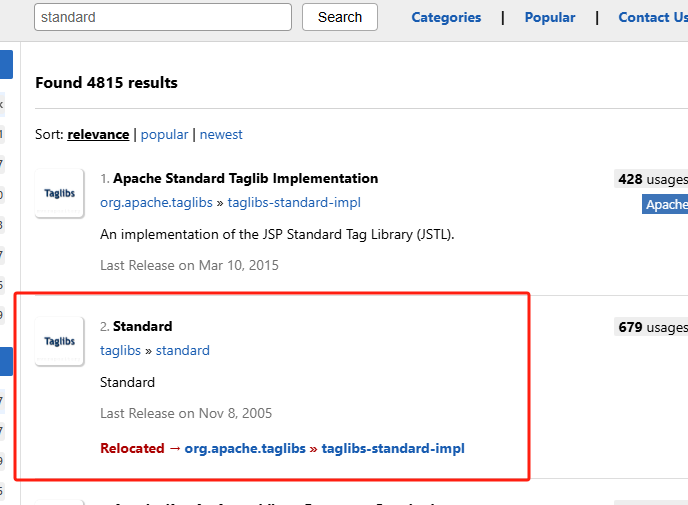This screenshot has width=688, height=505.
Task: Click Taglibs logo of Apache Standard Taglib result
Action: [60, 193]
